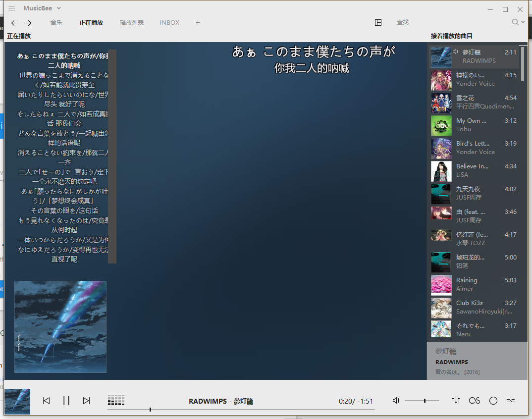Pause the playing track
The image size is (532, 419).
(x=66, y=401)
